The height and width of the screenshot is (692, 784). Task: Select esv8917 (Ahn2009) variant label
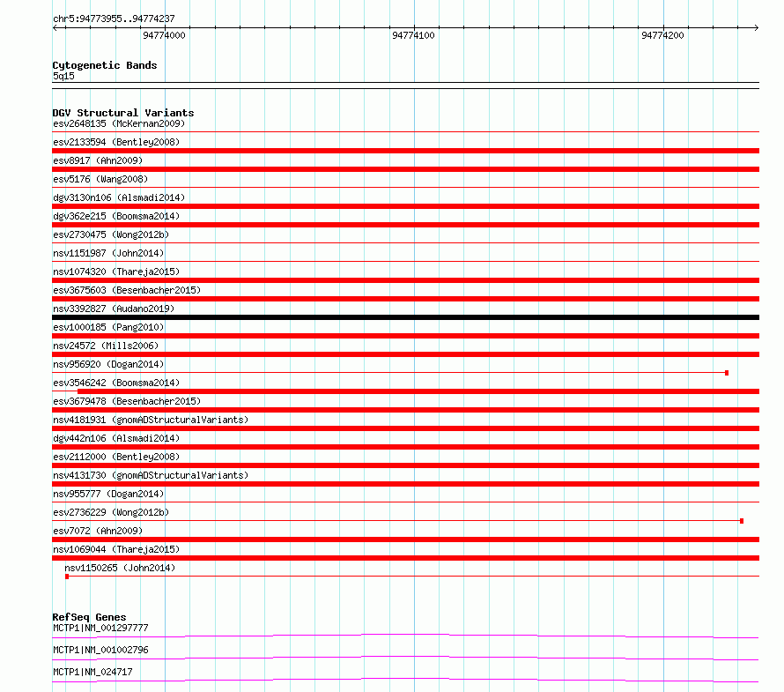98,160
